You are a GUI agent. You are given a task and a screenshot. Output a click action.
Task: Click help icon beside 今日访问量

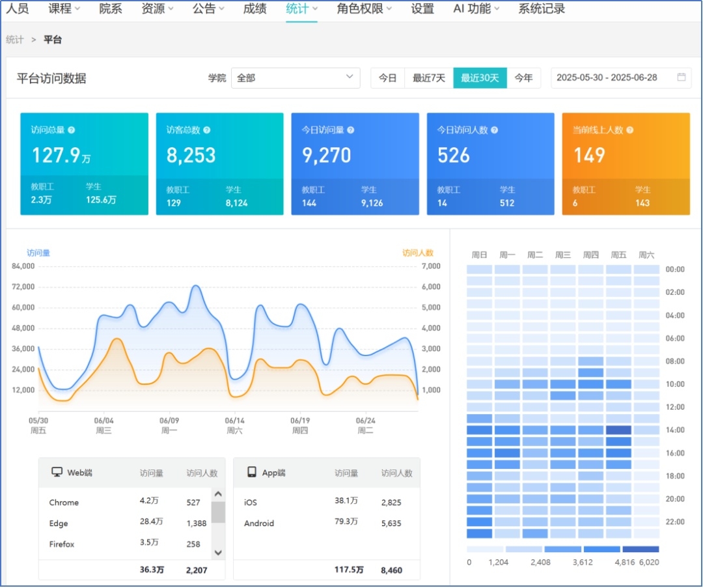351,130
